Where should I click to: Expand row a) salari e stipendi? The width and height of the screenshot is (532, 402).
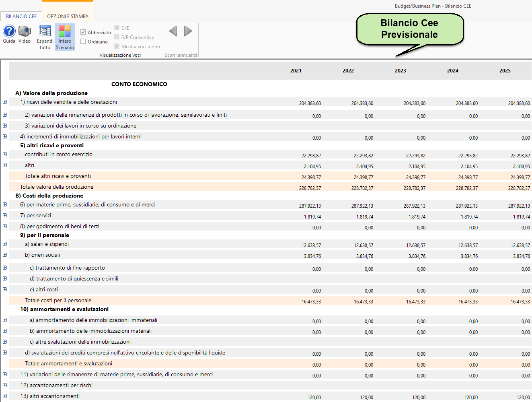5,244
